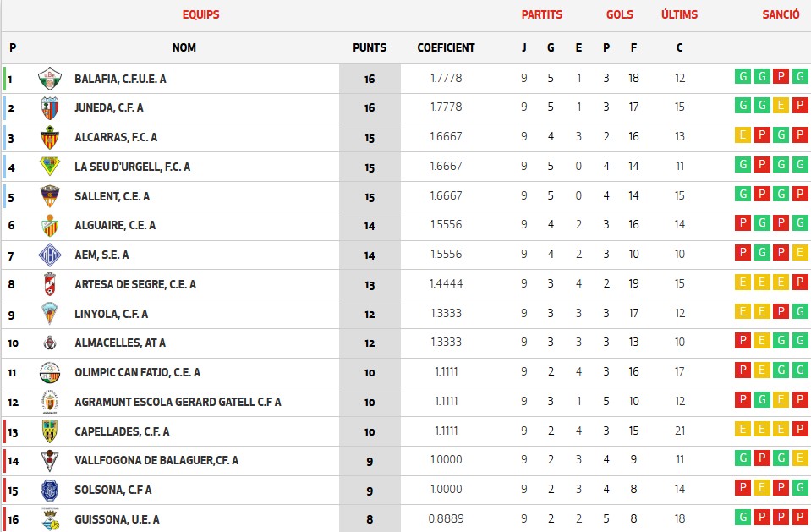The width and height of the screenshot is (811, 532).
Task: Click the Guissona club crest icon
Action: (x=50, y=519)
